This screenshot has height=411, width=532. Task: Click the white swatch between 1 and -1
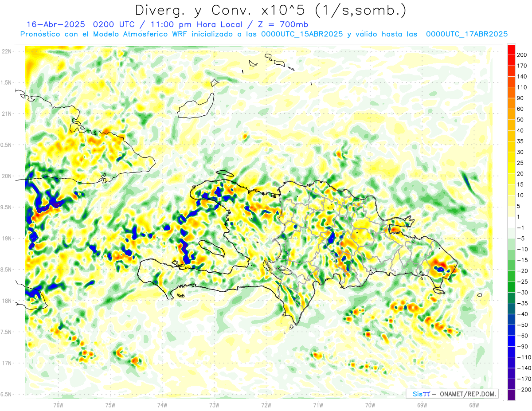pos(511,222)
